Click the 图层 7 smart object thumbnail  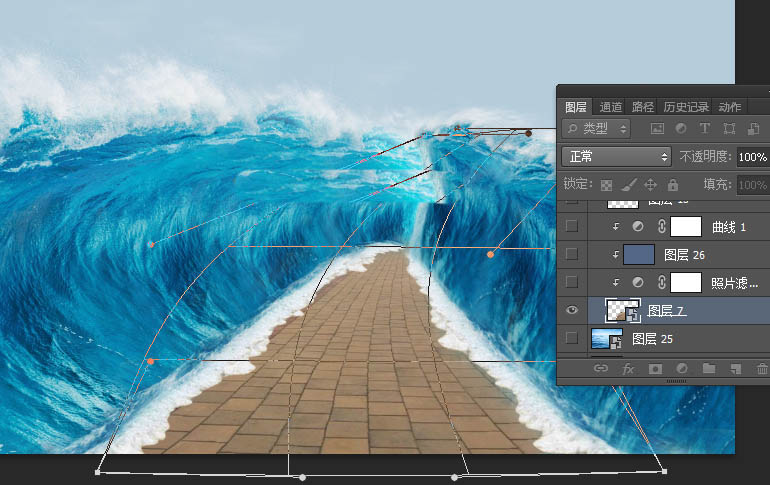point(623,310)
